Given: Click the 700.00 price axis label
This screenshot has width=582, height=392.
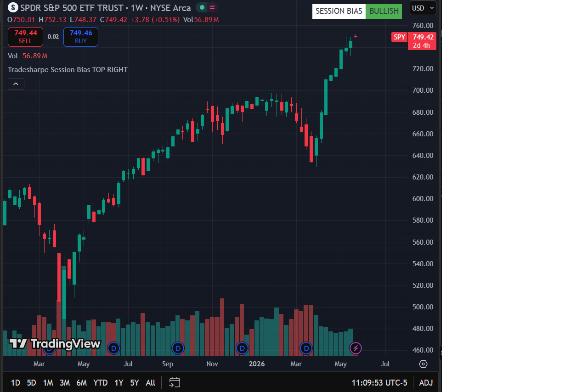Looking at the screenshot, I should [423, 90].
